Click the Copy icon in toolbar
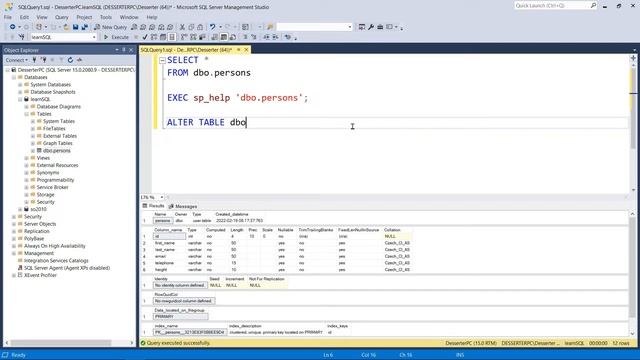This screenshot has width=640, height=360. tap(191, 27)
